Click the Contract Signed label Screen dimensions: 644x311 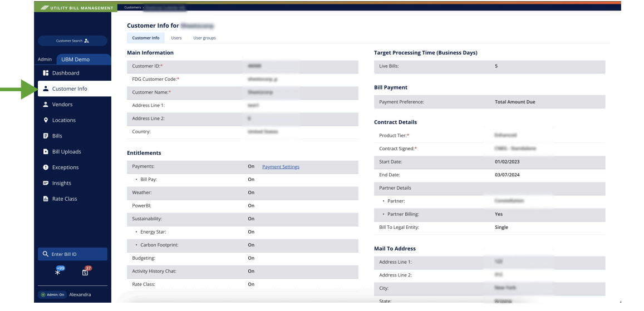click(x=398, y=149)
